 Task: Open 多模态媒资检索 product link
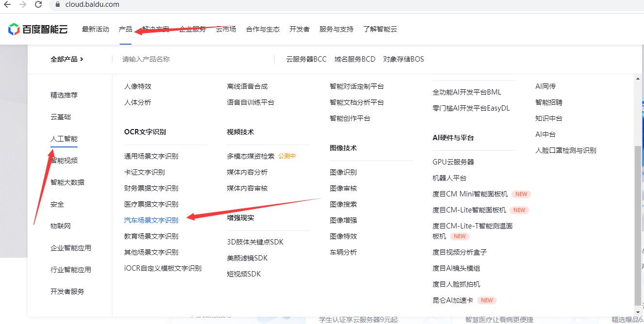coord(251,156)
